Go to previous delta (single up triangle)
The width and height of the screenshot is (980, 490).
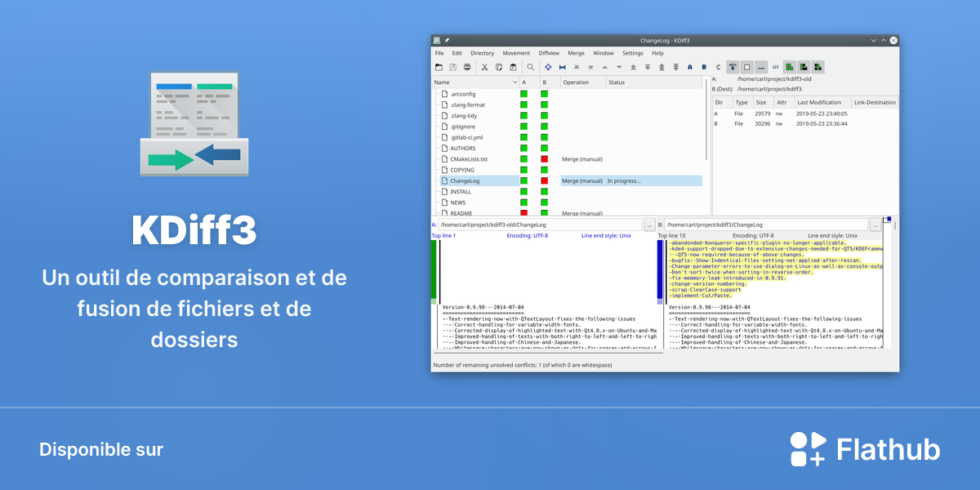click(x=605, y=67)
